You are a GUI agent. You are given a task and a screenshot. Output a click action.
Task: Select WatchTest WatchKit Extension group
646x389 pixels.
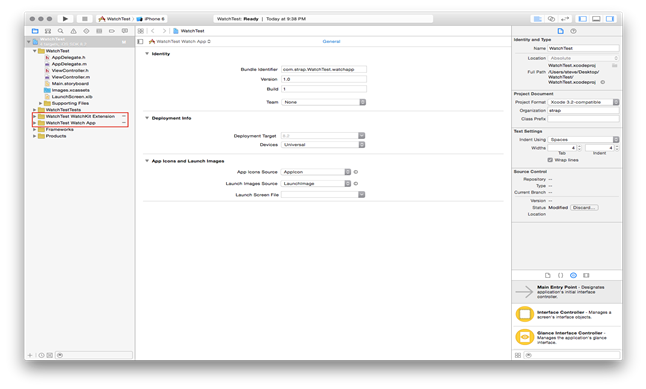coord(80,116)
